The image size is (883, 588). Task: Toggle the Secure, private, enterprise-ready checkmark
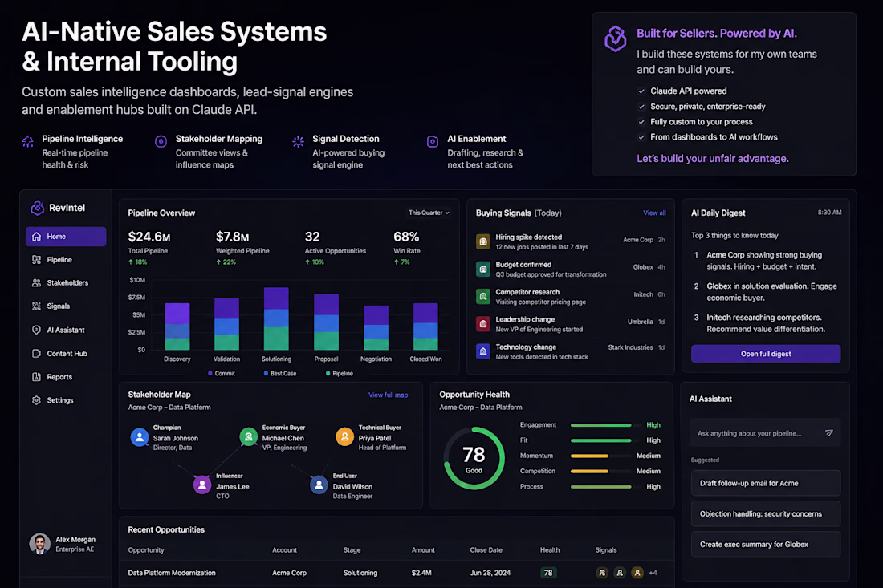641,107
